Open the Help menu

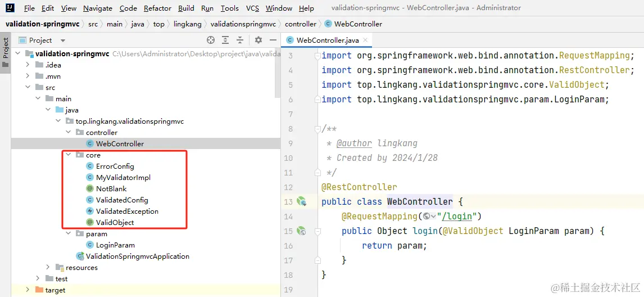(x=306, y=8)
